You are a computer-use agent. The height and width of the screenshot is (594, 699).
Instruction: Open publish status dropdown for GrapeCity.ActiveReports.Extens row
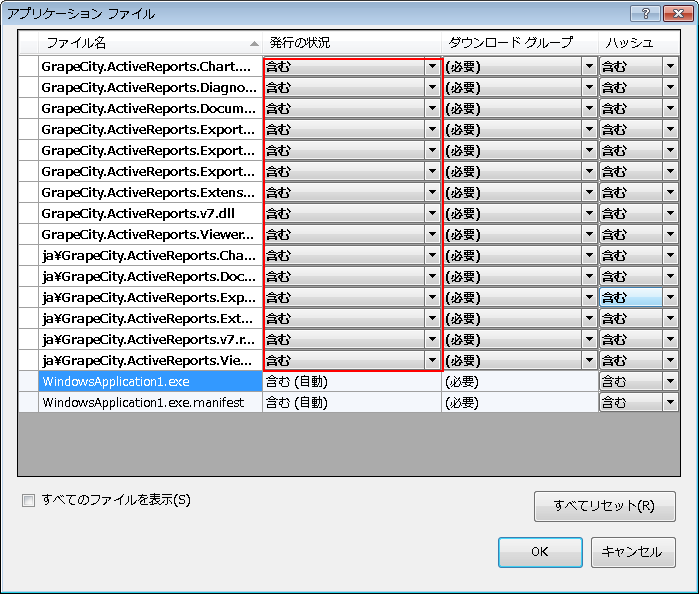(x=432, y=193)
